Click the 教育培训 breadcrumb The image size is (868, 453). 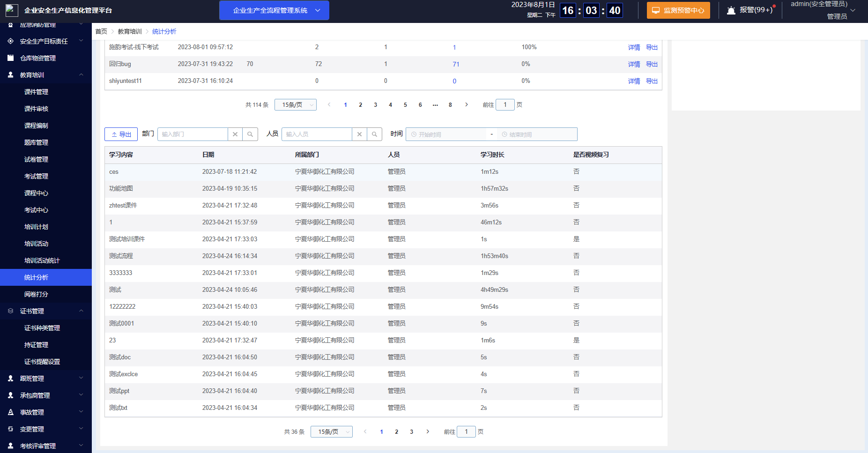[130, 31]
